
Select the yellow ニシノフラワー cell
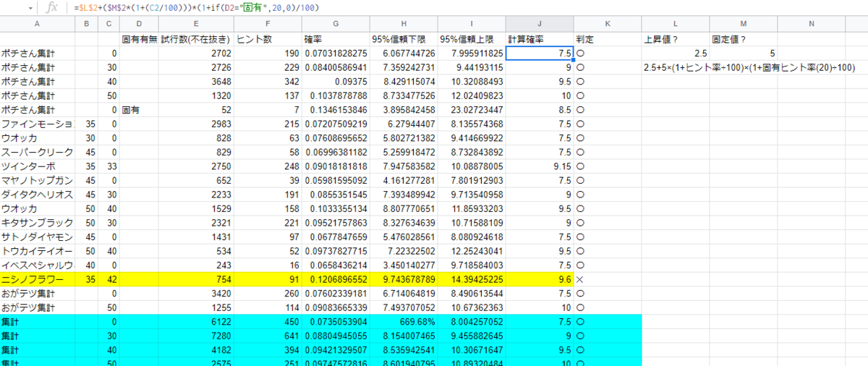(x=37, y=278)
